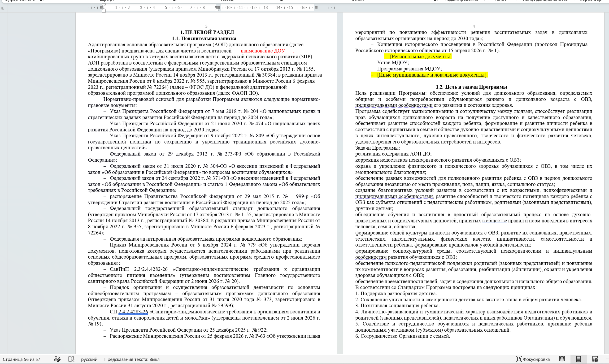Image resolution: width=609 pixels, height=364 pixels.
Task: Click the line 'Задачи Программы:'
Action: [378, 148]
